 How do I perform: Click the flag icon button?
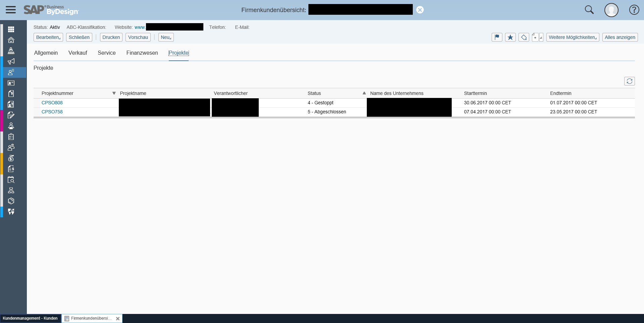497,37
